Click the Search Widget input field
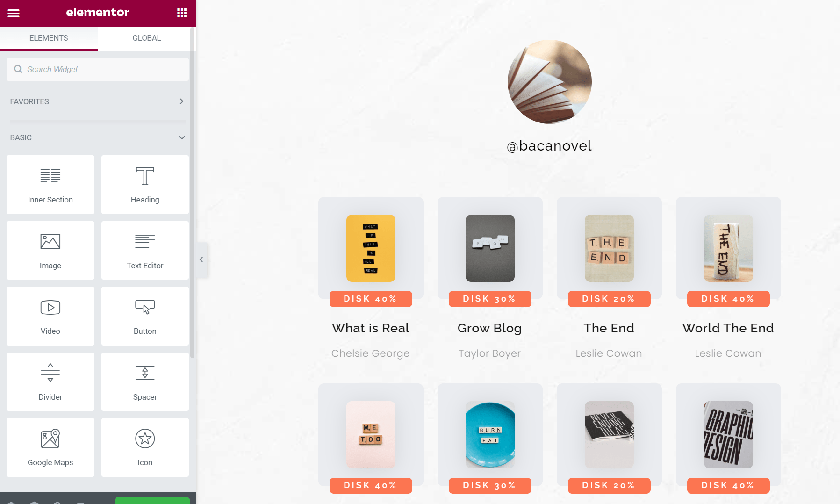Viewport: 840px width, 504px height. pyautogui.click(x=98, y=69)
